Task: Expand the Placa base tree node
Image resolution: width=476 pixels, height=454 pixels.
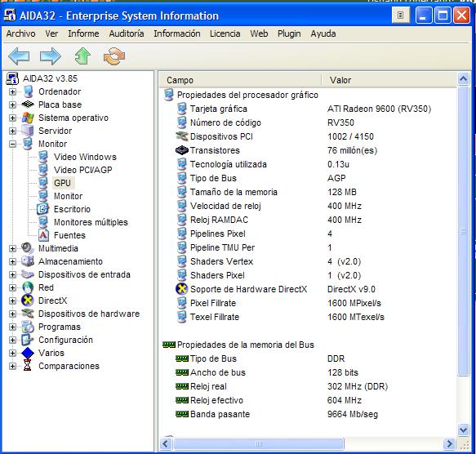Action: 12,105
